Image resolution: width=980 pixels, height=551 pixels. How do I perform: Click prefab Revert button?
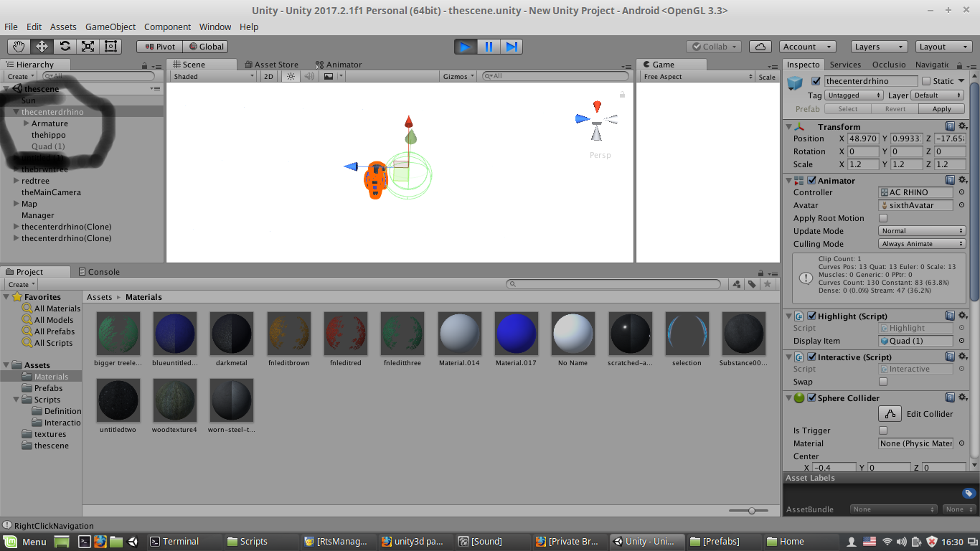pos(895,109)
